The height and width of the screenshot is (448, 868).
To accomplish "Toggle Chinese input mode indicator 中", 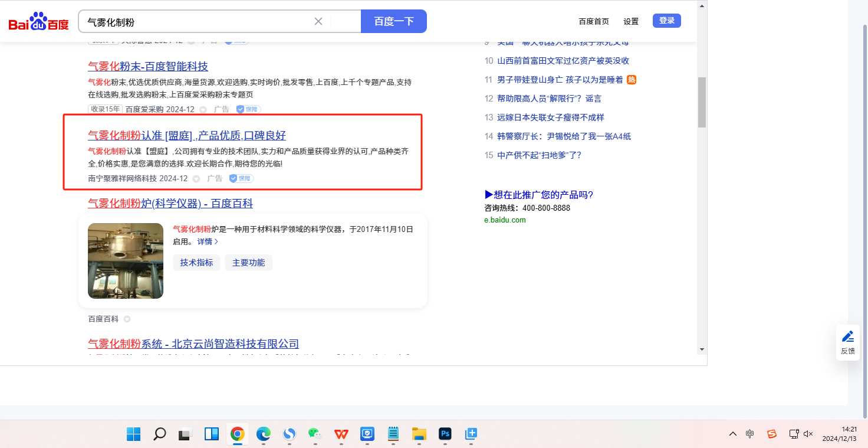I will (x=749, y=434).
